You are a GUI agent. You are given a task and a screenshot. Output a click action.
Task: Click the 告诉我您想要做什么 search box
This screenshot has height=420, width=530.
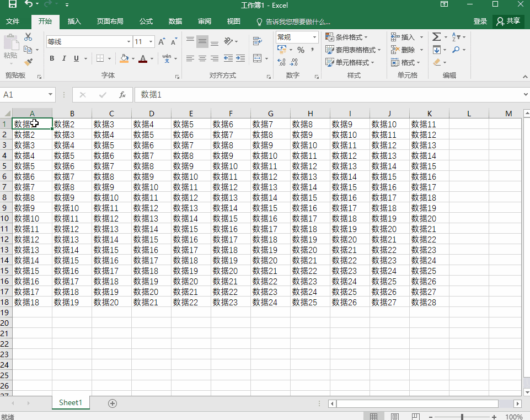(x=293, y=21)
